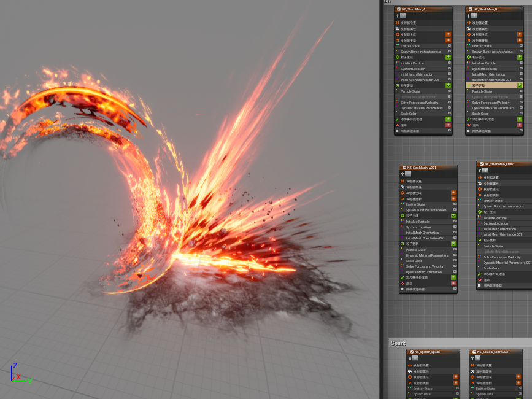
Task: Select Initial Mesh Orientation 001 in NE_SlashMain_C002
Action: coord(503,234)
